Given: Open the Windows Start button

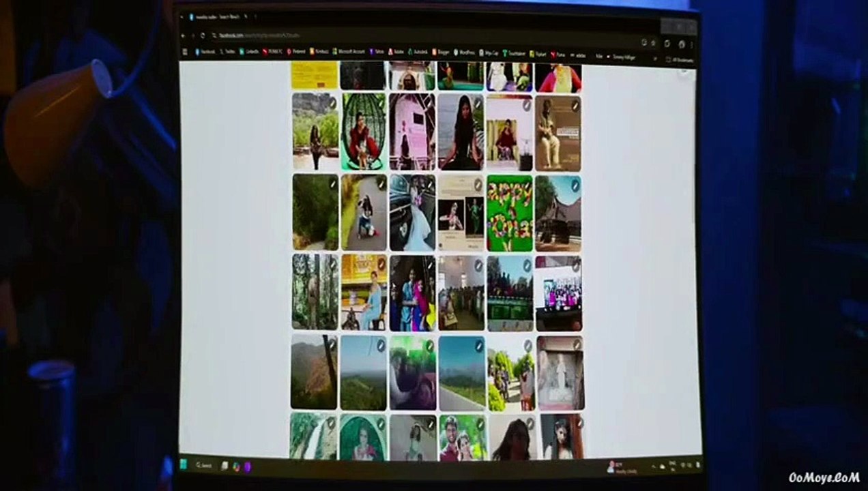Looking at the screenshot, I should pos(183,464).
